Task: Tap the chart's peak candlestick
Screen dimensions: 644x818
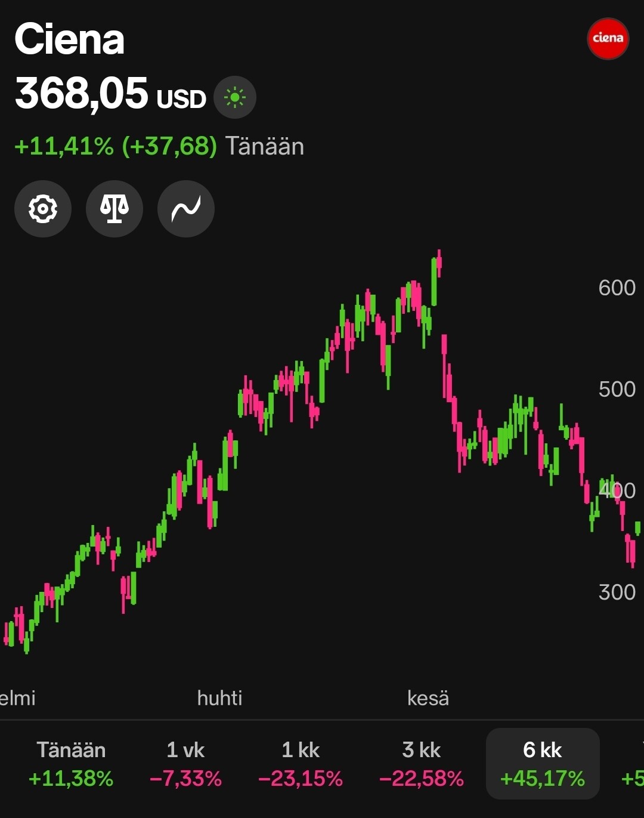Action: pyautogui.click(x=439, y=264)
